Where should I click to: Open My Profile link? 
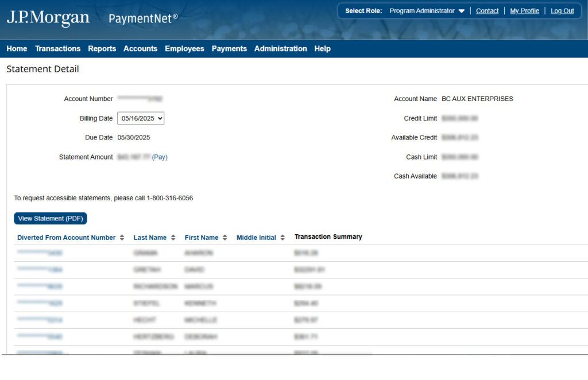pyautogui.click(x=524, y=11)
